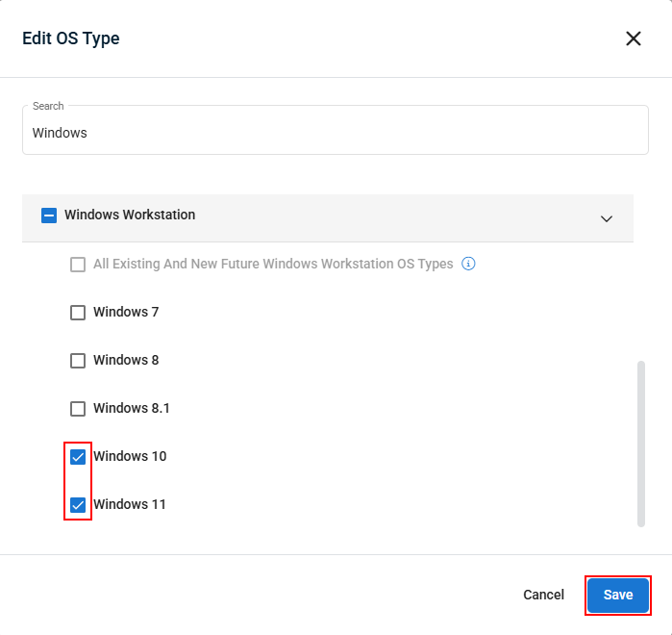Save the OS type selection

(x=617, y=595)
